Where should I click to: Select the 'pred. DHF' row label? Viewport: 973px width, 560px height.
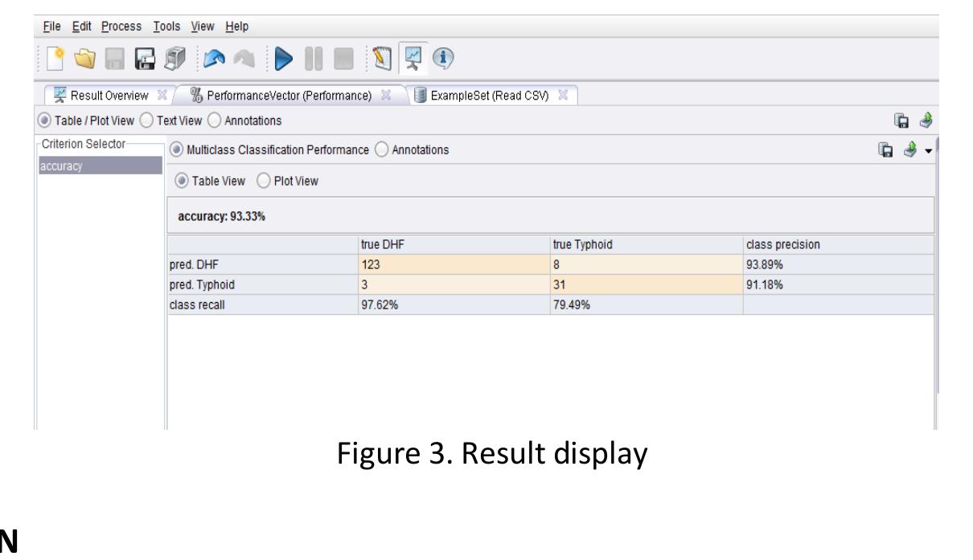[263, 264]
